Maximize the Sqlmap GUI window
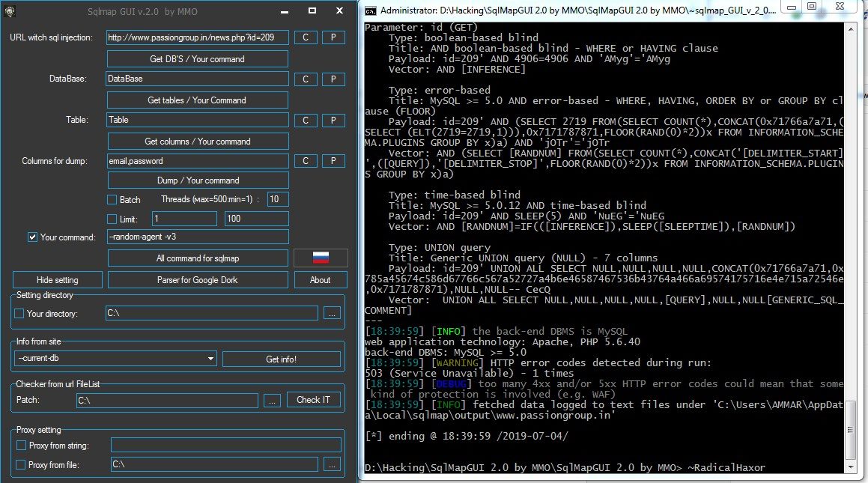868x483 pixels. (312, 10)
